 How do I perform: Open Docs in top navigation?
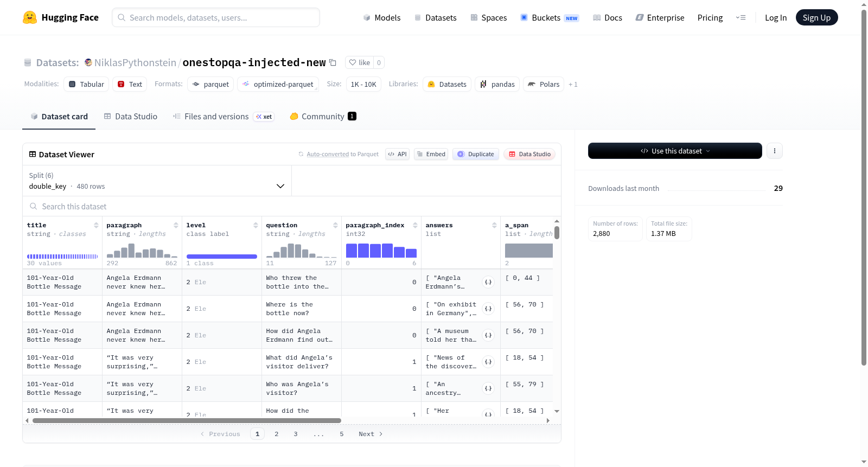(x=608, y=17)
